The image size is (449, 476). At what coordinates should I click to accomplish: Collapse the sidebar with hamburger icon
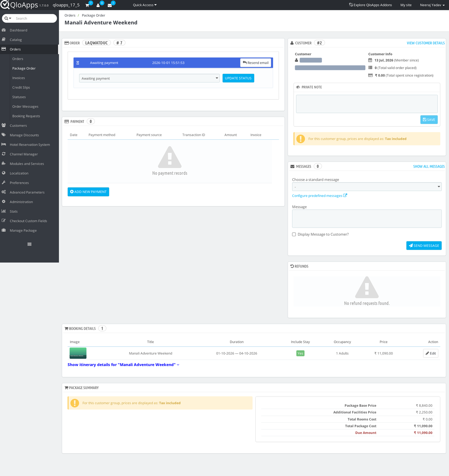(30, 244)
